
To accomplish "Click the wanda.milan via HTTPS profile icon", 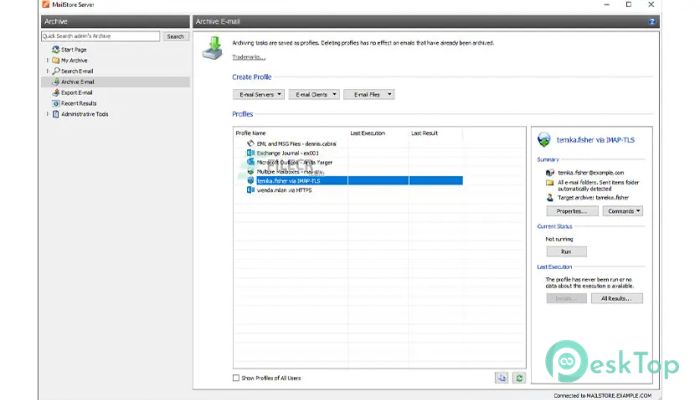I will (x=250, y=190).
